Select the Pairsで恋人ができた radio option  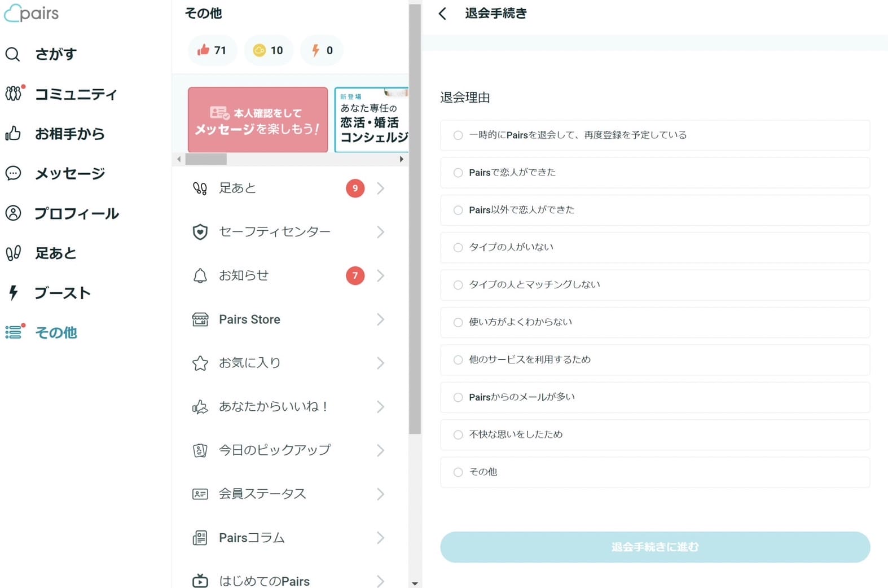(458, 173)
